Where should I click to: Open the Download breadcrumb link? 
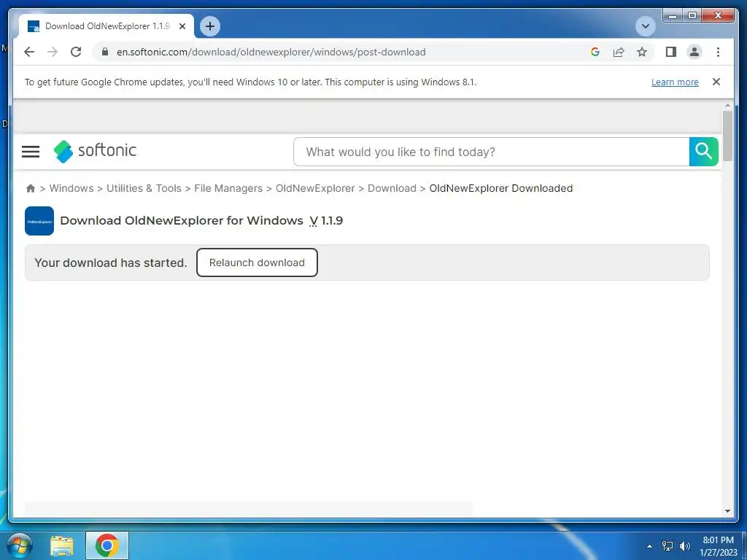click(392, 188)
